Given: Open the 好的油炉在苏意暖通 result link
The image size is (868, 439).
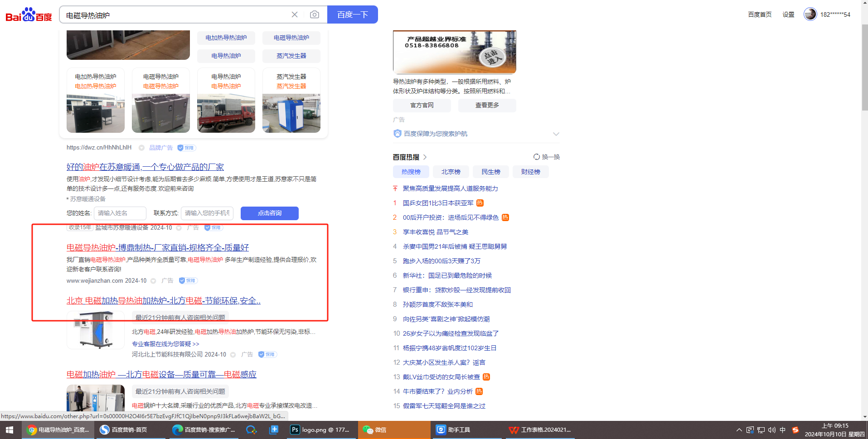Looking at the screenshot, I should (x=145, y=167).
